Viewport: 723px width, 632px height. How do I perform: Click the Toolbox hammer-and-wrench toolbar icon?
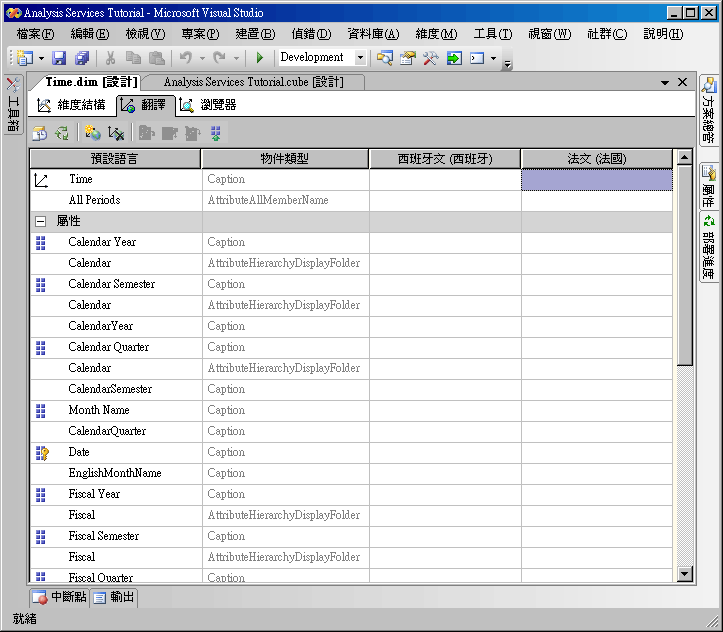(x=431, y=58)
